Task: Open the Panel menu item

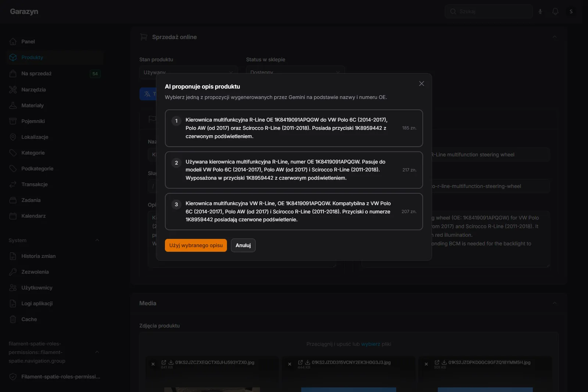Action: tap(55, 42)
